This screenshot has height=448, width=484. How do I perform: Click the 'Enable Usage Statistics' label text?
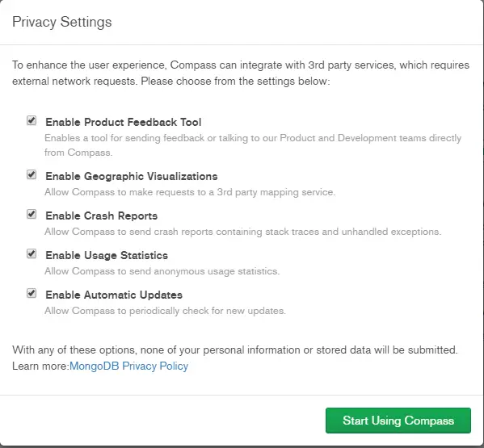coord(107,255)
